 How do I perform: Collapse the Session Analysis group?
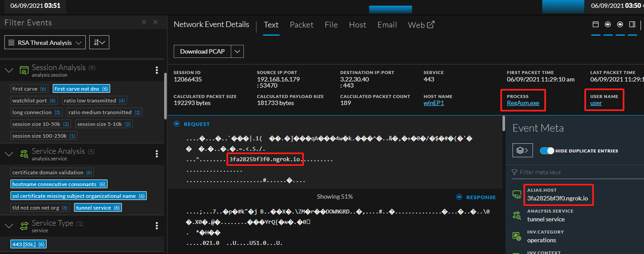[x=9, y=70]
